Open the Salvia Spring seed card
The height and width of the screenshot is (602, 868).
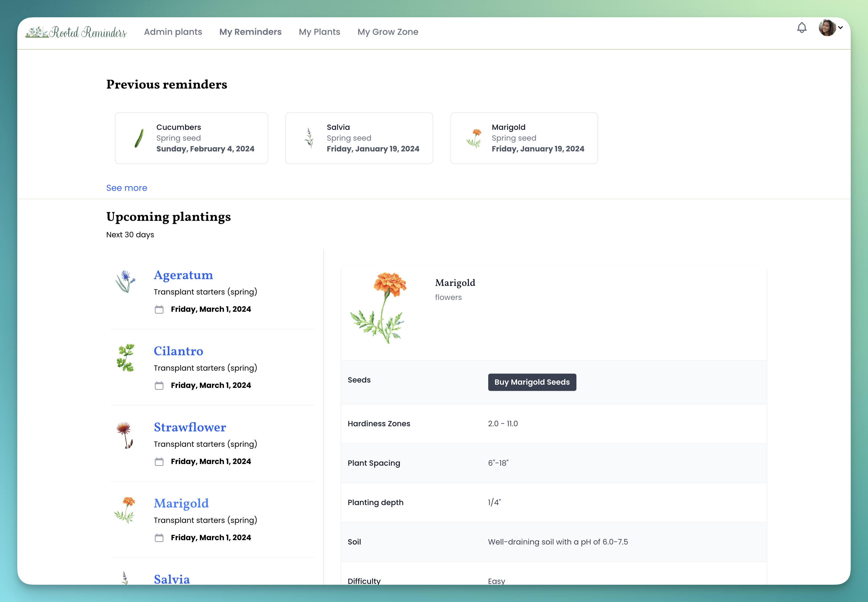click(359, 138)
